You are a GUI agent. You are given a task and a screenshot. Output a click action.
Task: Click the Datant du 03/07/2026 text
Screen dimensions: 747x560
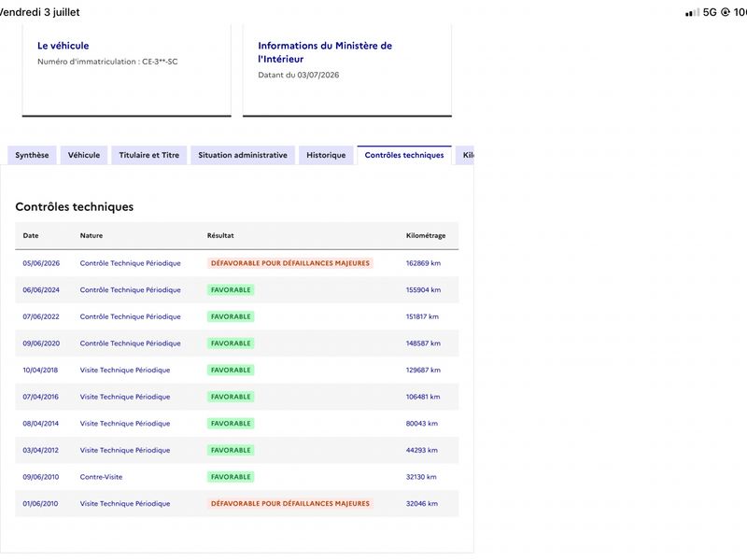click(x=299, y=75)
